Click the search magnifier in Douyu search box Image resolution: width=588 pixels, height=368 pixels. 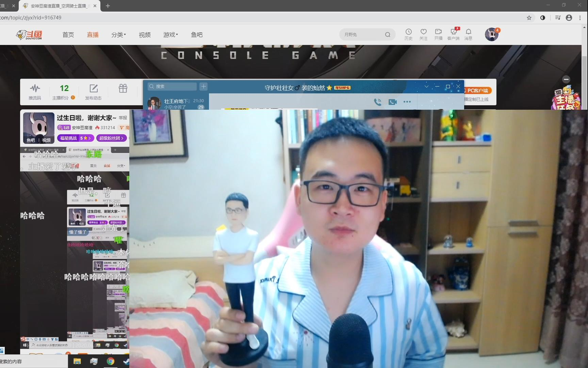click(x=388, y=34)
